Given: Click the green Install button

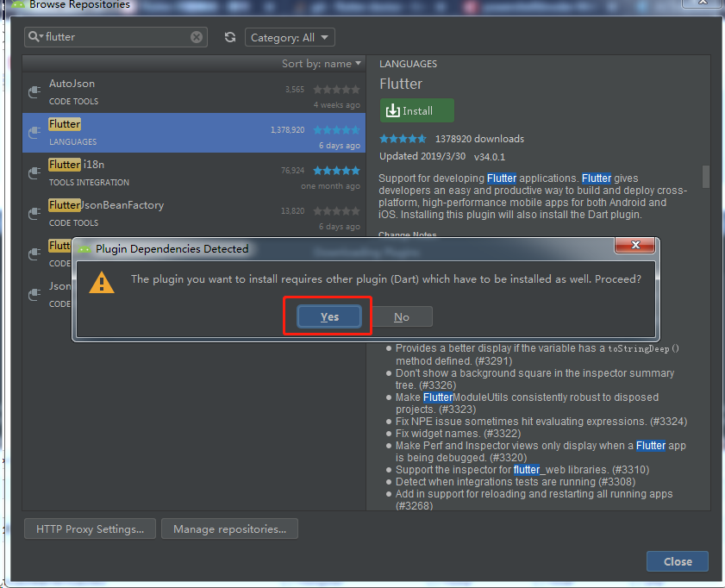Looking at the screenshot, I should click(x=417, y=110).
